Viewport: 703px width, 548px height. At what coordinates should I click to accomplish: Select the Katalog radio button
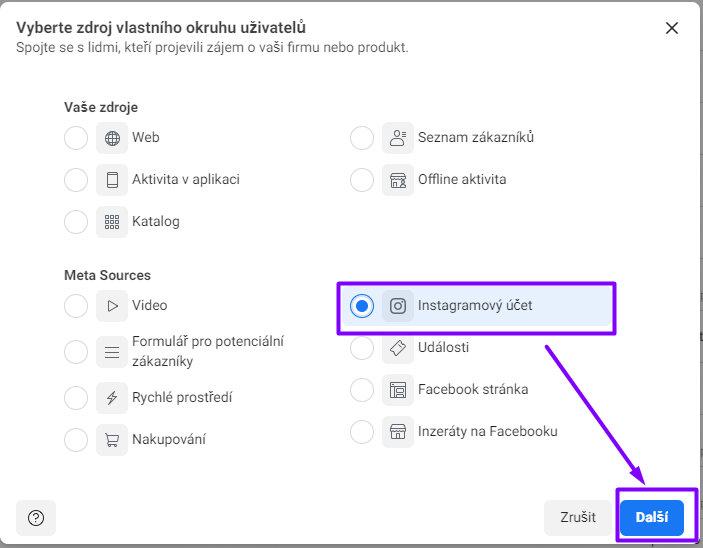(76, 222)
